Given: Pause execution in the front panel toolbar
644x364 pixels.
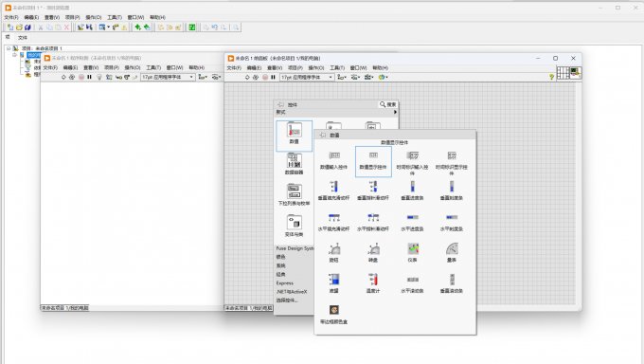Looking at the screenshot, I should coord(273,77).
